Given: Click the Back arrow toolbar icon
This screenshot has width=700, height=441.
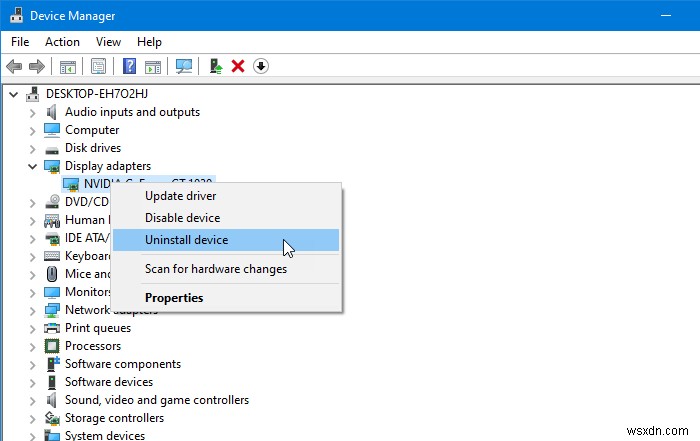Looking at the screenshot, I should 14,67.
